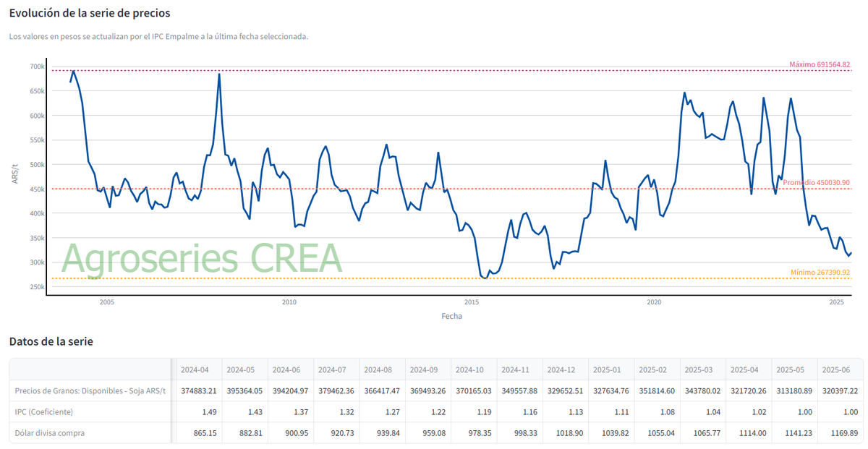
Task: Click the 'Fecha' axis label
Action: (453, 316)
